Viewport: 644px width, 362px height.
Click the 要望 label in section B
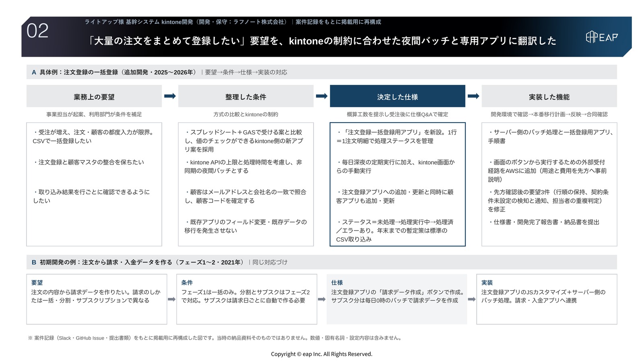[37, 283]
